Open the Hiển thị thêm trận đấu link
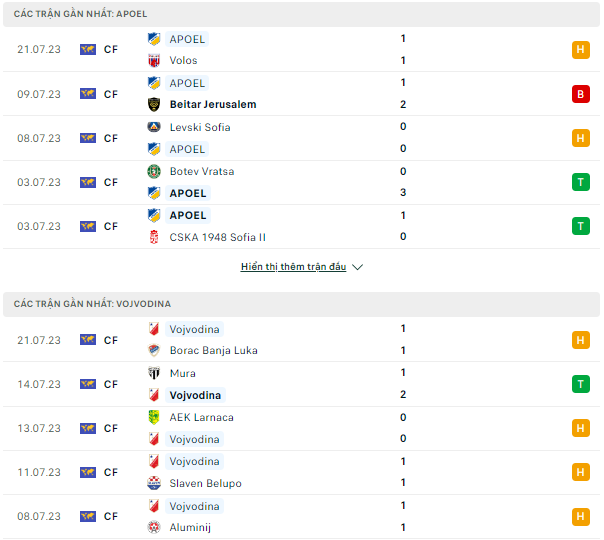 coord(294,267)
